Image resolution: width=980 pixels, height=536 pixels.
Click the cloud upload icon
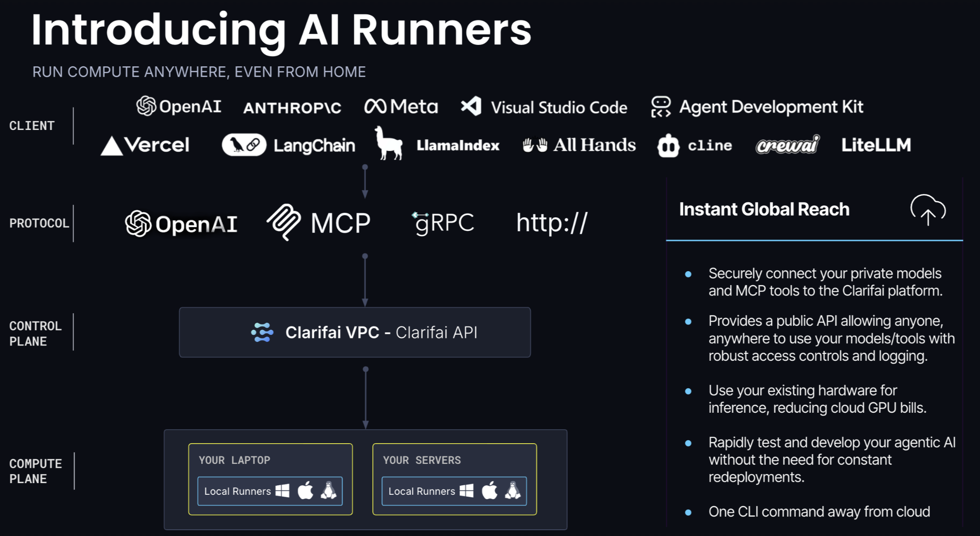(x=928, y=210)
